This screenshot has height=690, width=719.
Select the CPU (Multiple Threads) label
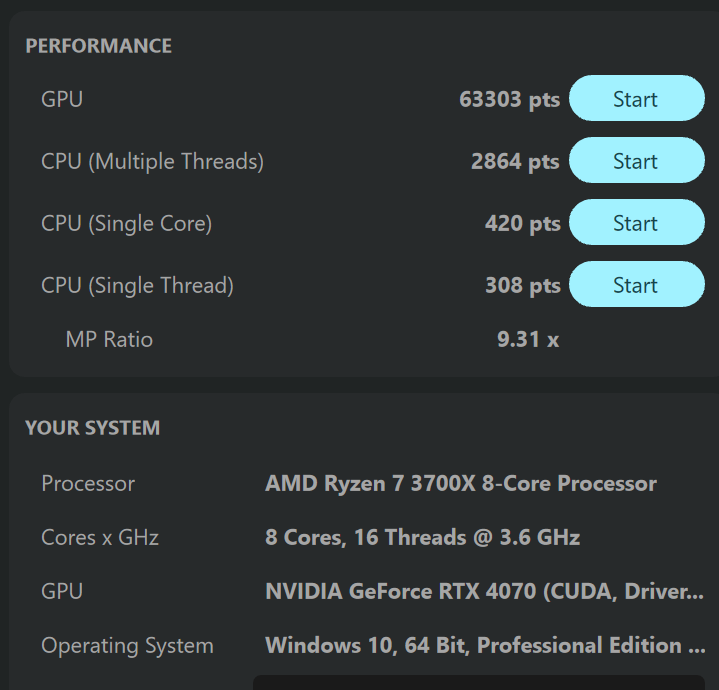click(x=152, y=162)
